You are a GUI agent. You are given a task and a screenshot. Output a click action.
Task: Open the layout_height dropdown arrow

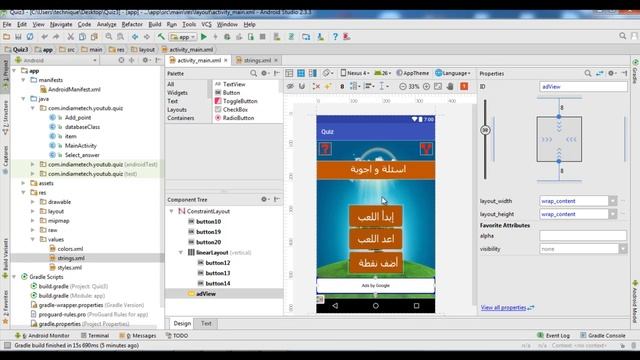(x=613, y=214)
